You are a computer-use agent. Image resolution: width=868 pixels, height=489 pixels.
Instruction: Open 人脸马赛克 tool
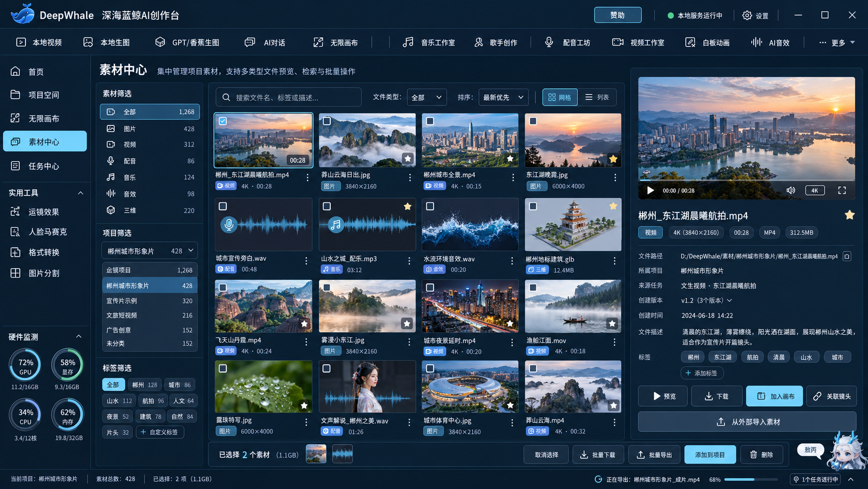(x=39, y=232)
